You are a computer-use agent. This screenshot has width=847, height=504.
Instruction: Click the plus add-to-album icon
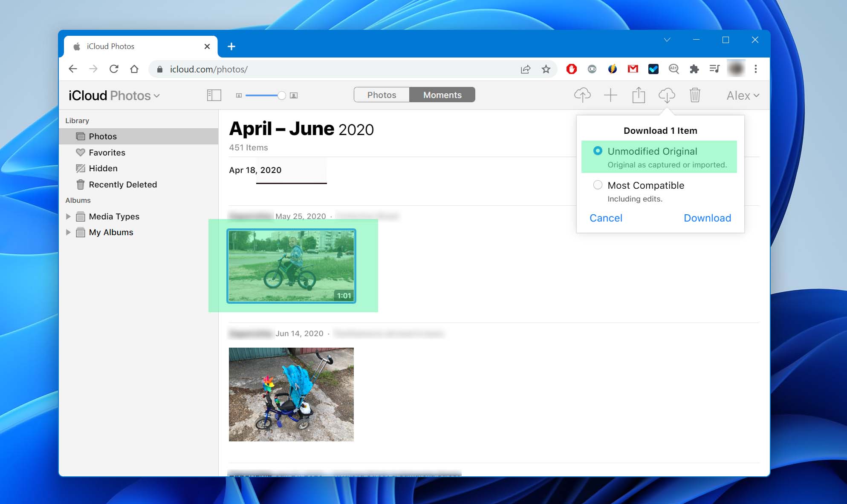point(610,95)
